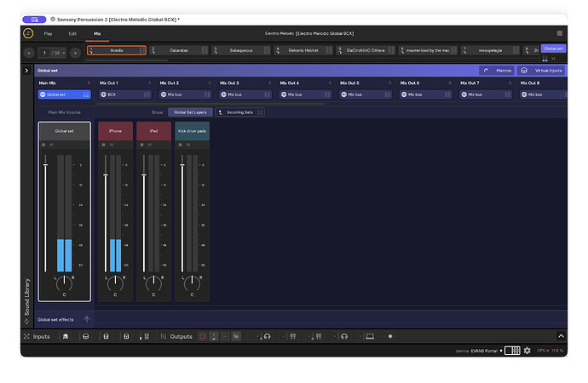Toggle the R button on Main Mix
This screenshot has width=588, height=383.
click(89, 83)
